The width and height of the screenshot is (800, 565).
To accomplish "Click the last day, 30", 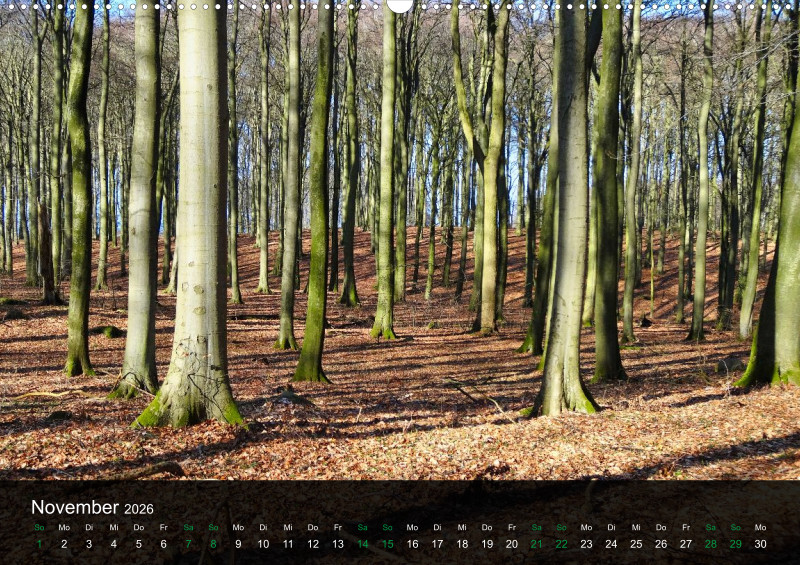I will click(x=760, y=544).
